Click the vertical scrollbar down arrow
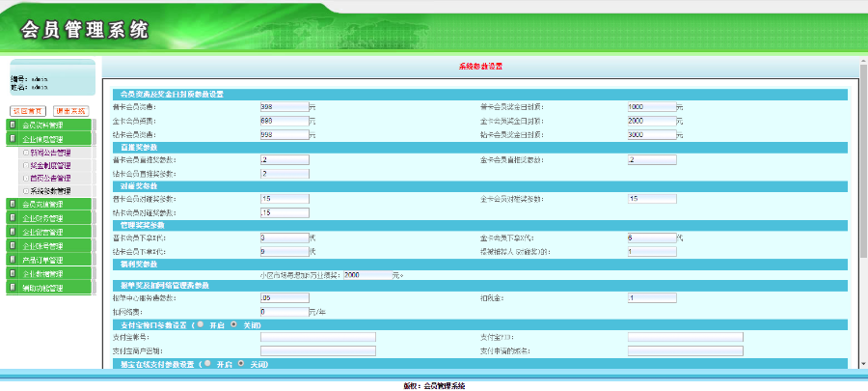 [x=862, y=363]
